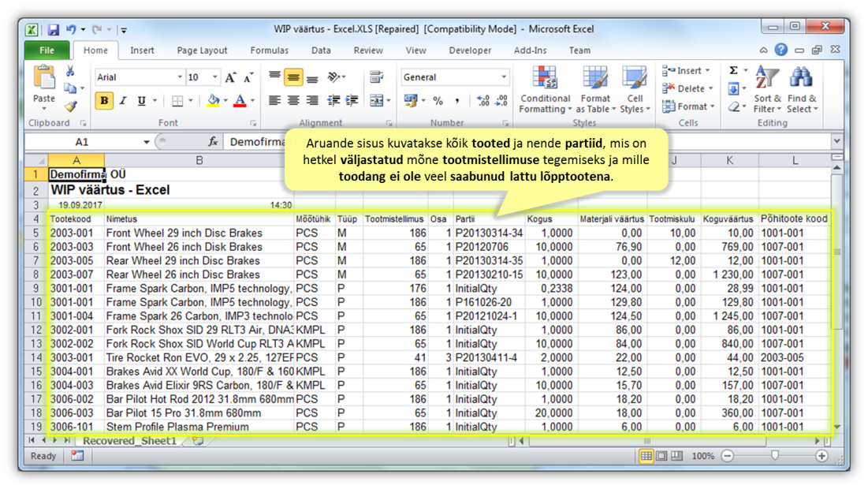868x489 pixels.
Task: Switch to Page Layout view in status bar
Action: tap(661, 456)
